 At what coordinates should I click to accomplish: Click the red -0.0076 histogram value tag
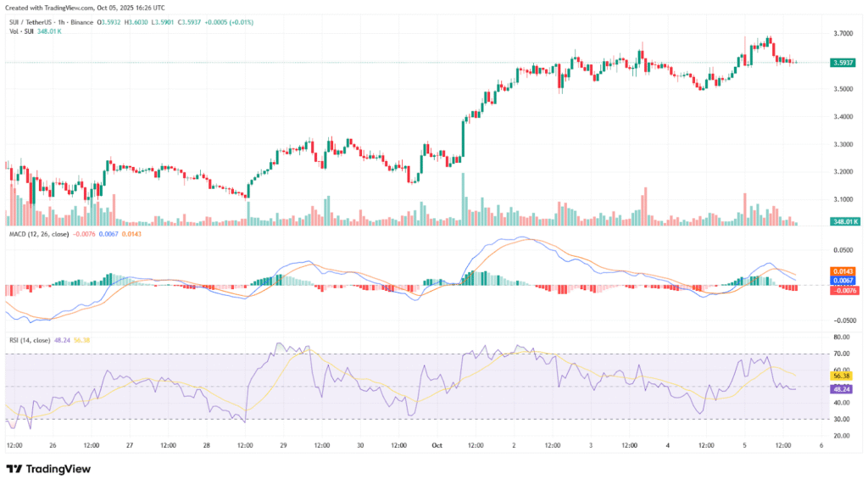tap(843, 290)
